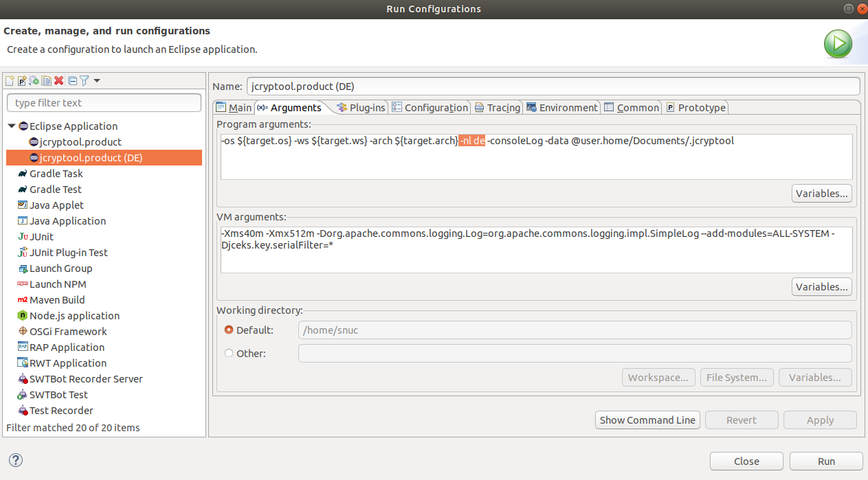Click the JUnit Plug-in Test icon
This screenshot has width=868, height=480.
[x=23, y=253]
